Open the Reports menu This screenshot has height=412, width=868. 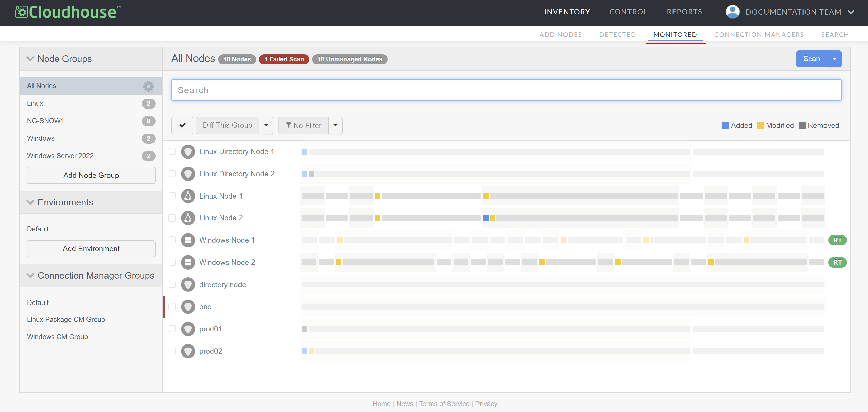684,12
